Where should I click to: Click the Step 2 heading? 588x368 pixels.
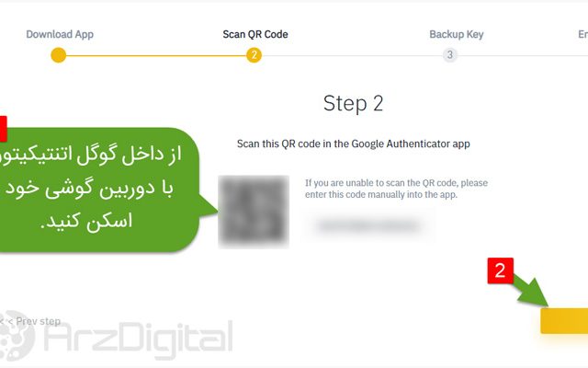point(353,104)
